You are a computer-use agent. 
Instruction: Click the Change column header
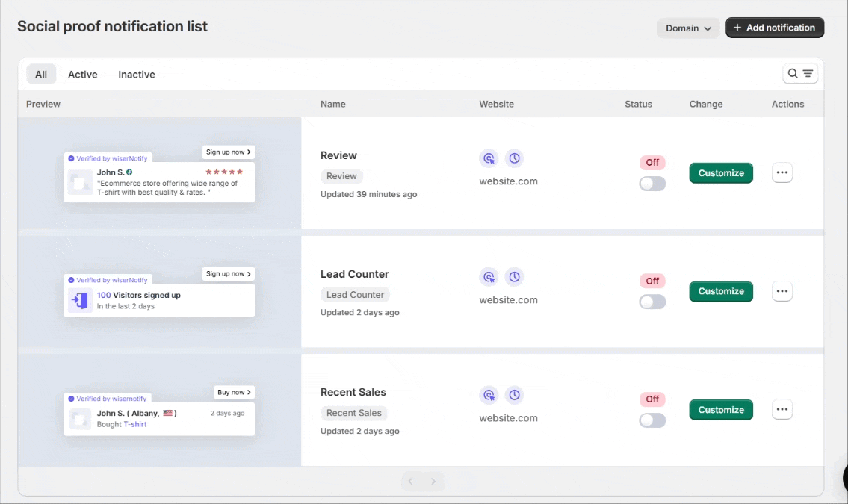coord(706,105)
